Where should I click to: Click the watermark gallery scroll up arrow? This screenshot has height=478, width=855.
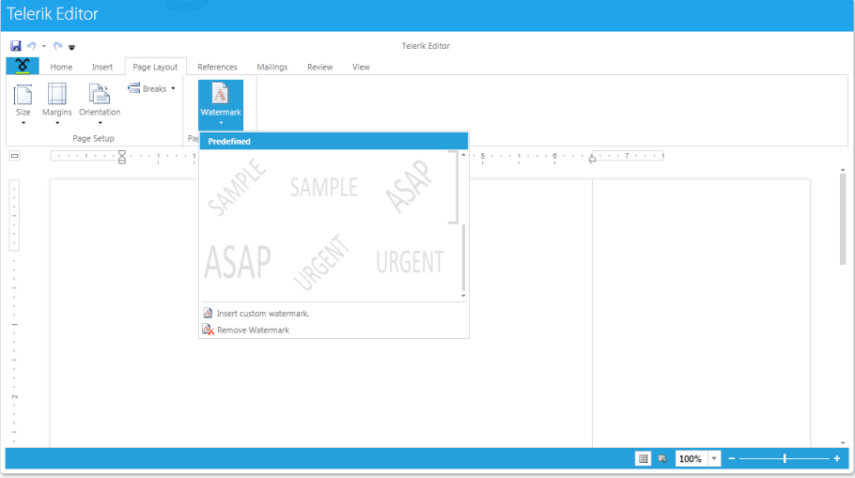[x=463, y=155]
